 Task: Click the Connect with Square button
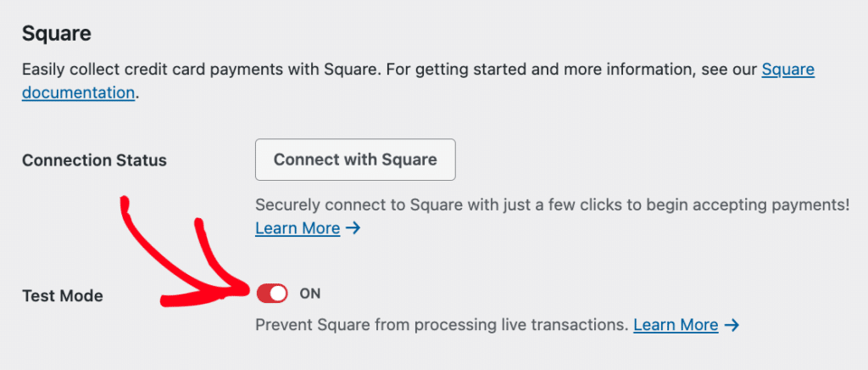[355, 160]
